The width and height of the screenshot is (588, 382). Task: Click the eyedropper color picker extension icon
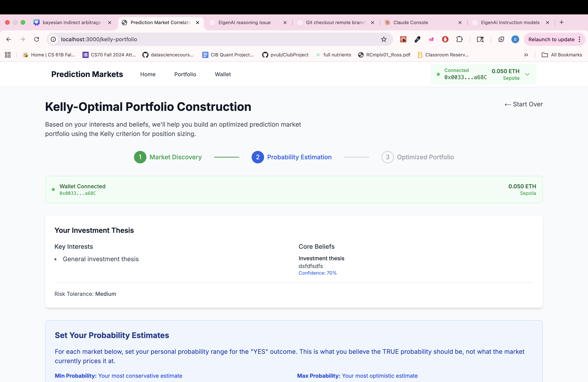tap(417, 39)
